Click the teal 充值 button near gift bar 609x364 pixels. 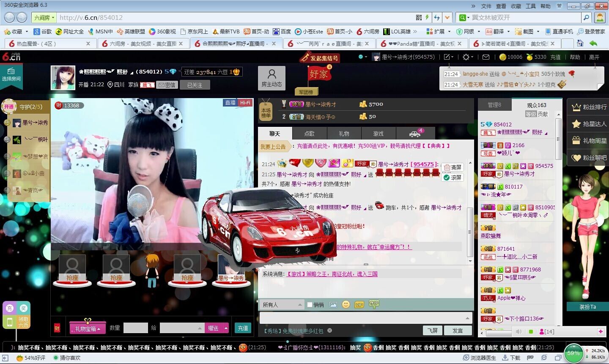tap(243, 328)
